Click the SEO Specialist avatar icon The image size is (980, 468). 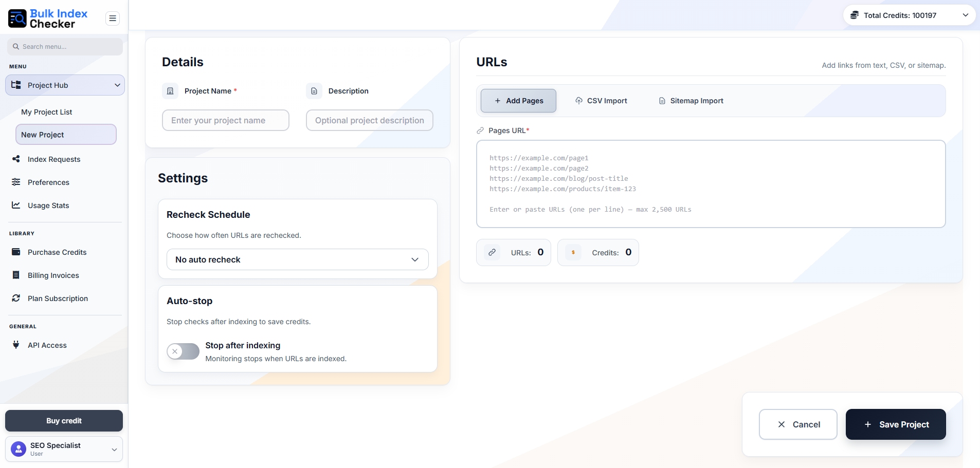[x=19, y=449]
